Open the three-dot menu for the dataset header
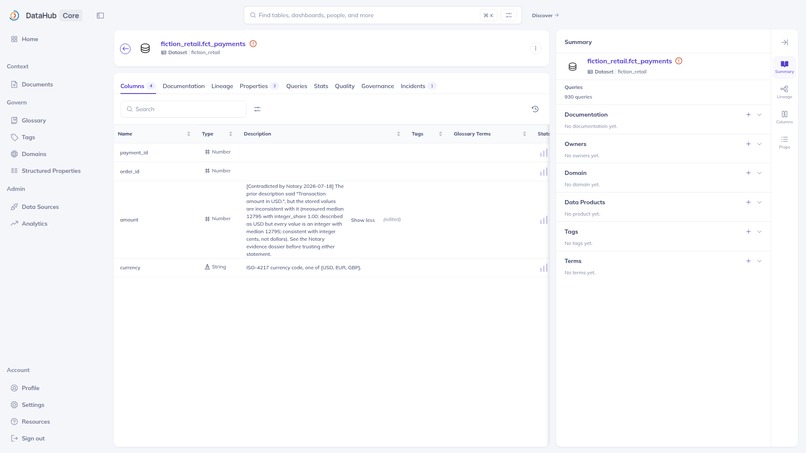 (535, 48)
